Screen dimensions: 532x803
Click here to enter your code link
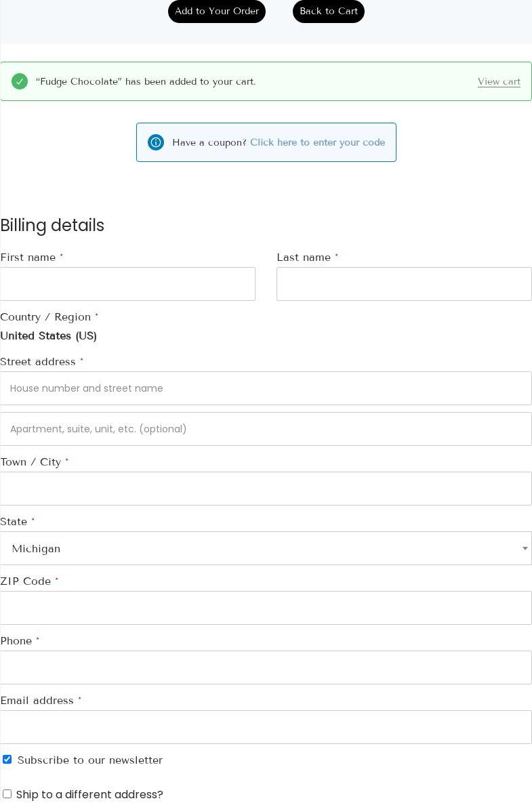click(x=317, y=142)
